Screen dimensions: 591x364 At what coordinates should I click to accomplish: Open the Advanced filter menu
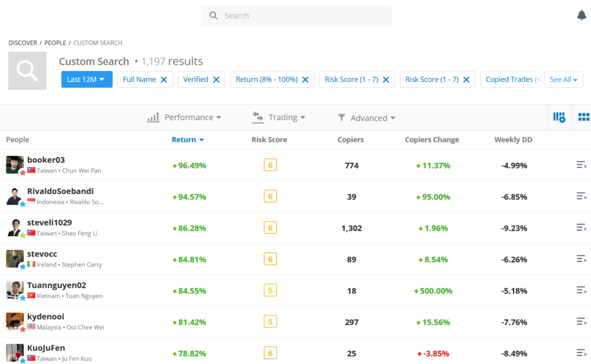coord(367,118)
